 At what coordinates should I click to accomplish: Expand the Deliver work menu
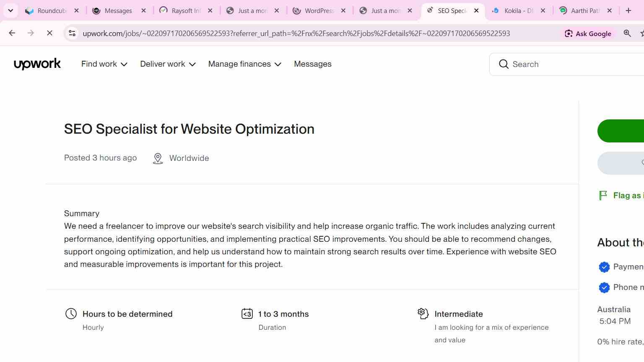(x=168, y=64)
